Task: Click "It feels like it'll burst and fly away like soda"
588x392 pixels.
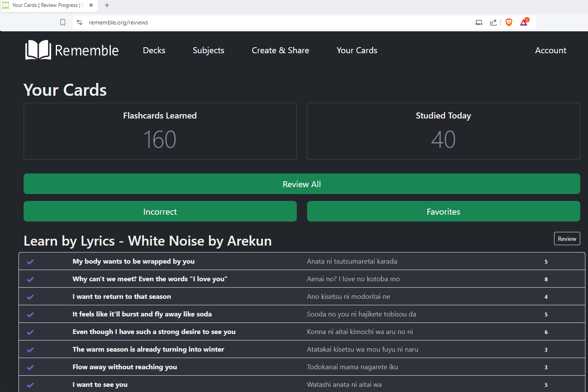Action: (142, 314)
